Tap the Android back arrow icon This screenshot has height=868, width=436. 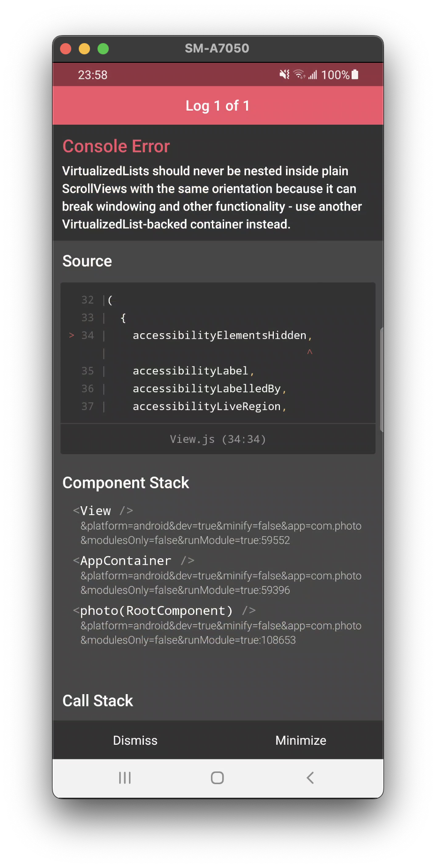[310, 778]
